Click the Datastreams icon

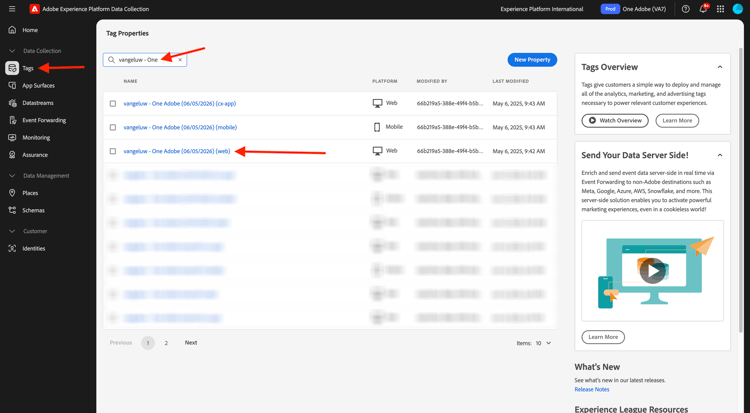click(x=12, y=102)
